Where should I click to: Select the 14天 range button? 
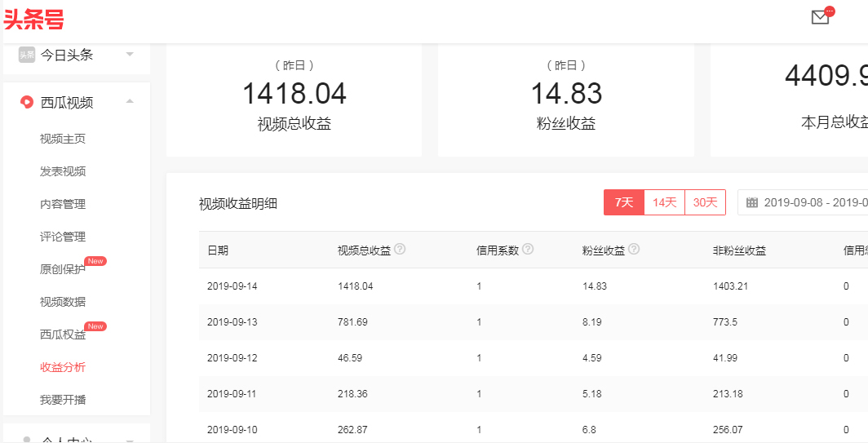pos(664,202)
